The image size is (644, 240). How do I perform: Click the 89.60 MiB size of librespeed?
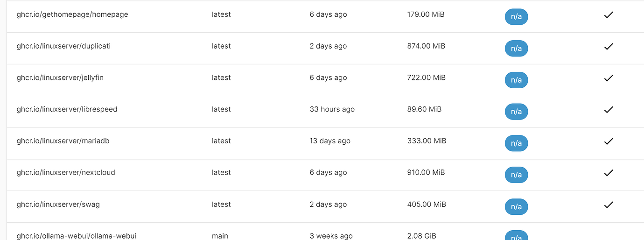424,109
